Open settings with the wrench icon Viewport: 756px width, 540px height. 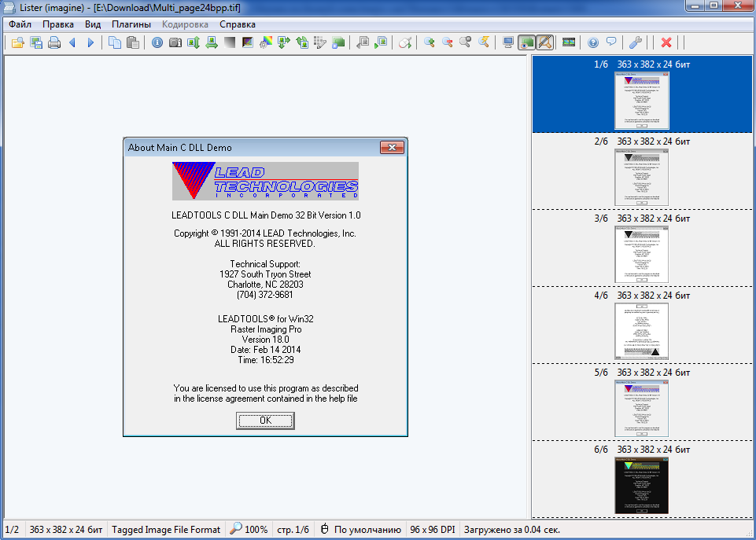[636, 43]
